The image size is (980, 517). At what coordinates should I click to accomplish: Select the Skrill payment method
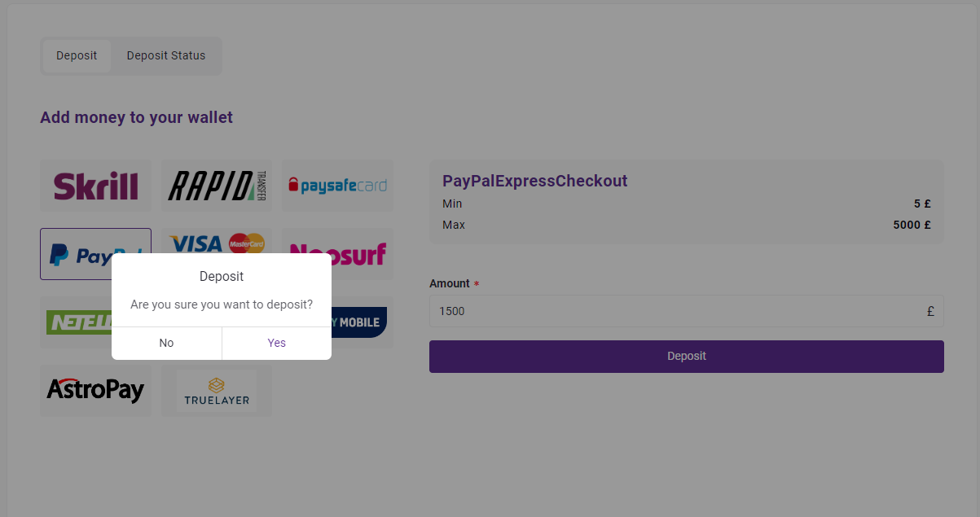95,186
